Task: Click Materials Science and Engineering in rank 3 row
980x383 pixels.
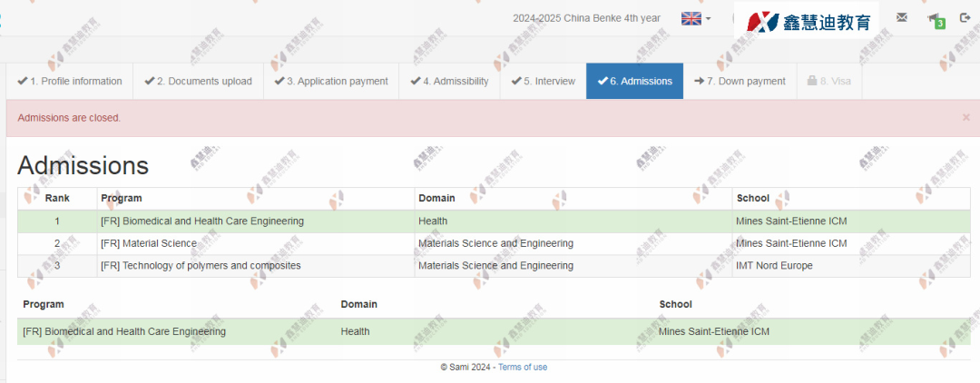Action: [x=495, y=266]
